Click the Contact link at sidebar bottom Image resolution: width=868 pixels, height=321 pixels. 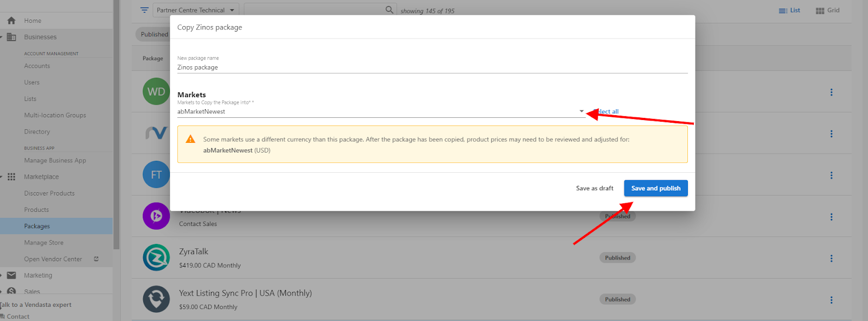point(18,317)
